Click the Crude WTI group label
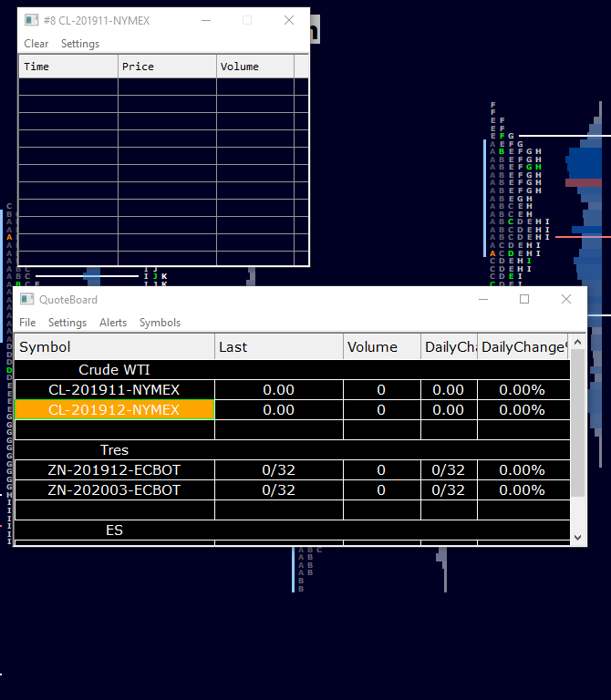 (x=114, y=370)
